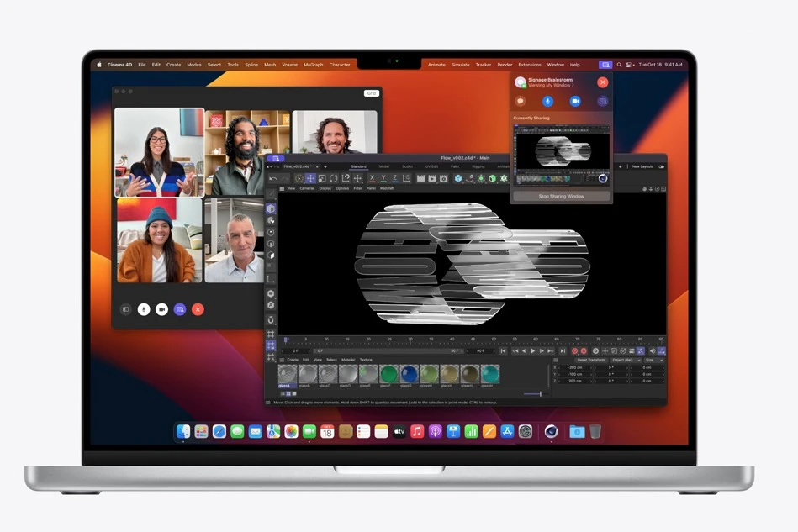
Task: Click the magnet snap icon in left palette
Action: (x=271, y=320)
